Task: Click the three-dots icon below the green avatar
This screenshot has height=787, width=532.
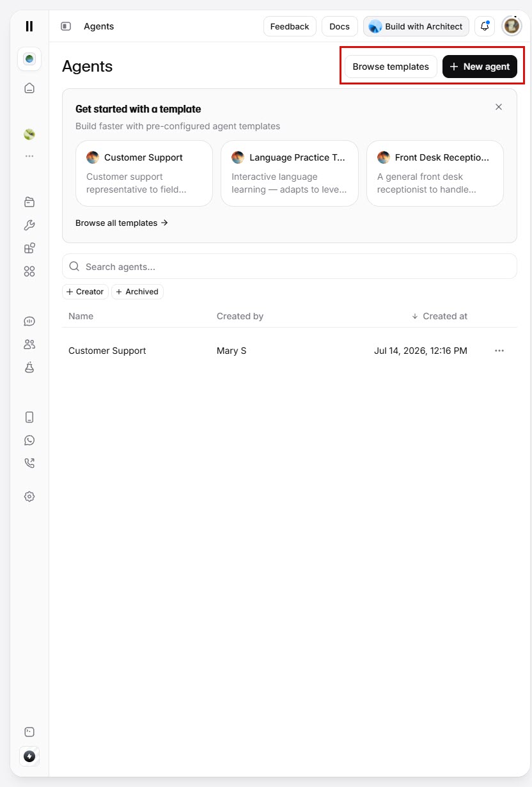Action: [29, 155]
